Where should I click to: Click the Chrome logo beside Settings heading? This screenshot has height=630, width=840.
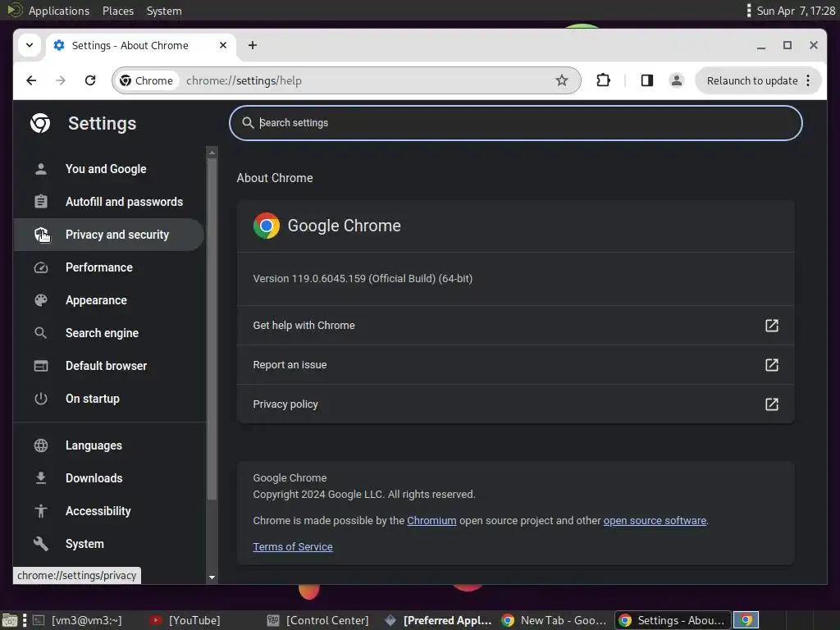coord(40,123)
